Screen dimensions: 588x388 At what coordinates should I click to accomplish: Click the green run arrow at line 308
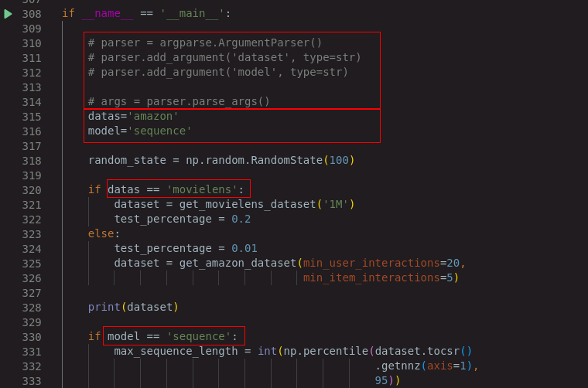[x=8, y=14]
